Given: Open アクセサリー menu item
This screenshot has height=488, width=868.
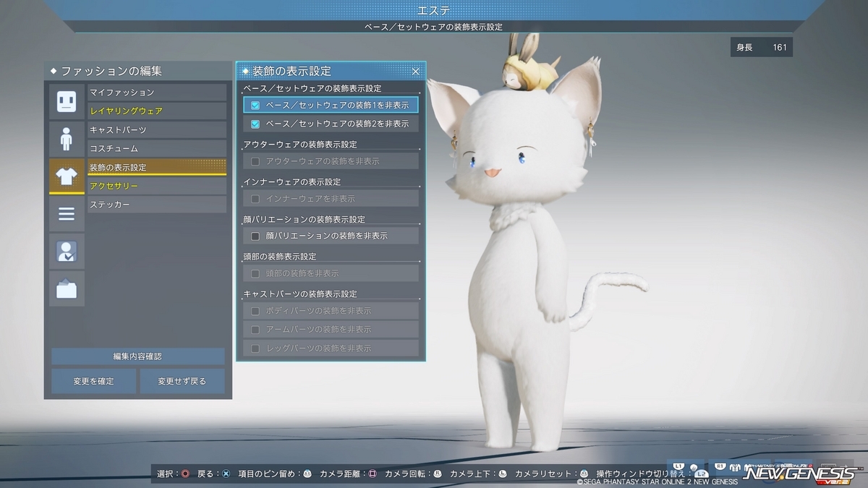Looking at the screenshot, I should tap(157, 187).
